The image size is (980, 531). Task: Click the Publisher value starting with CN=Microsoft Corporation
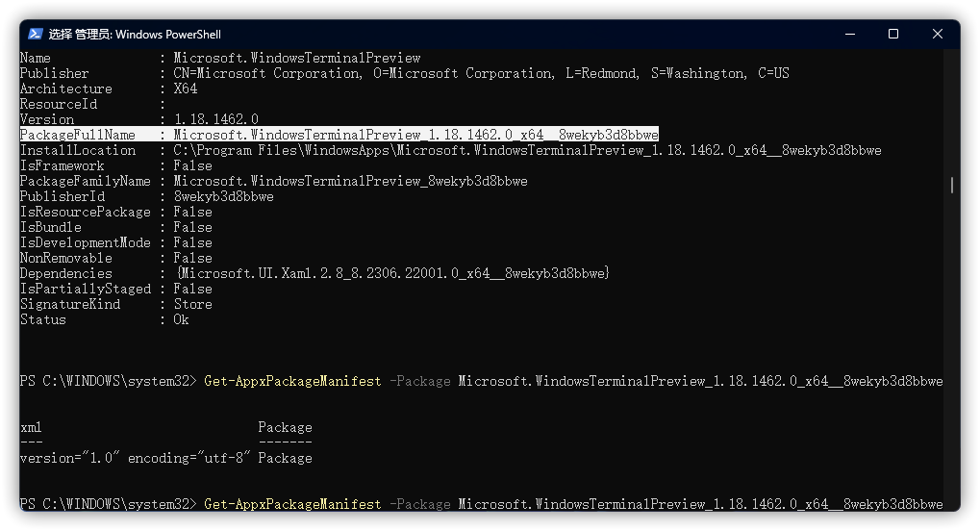click(x=481, y=73)
